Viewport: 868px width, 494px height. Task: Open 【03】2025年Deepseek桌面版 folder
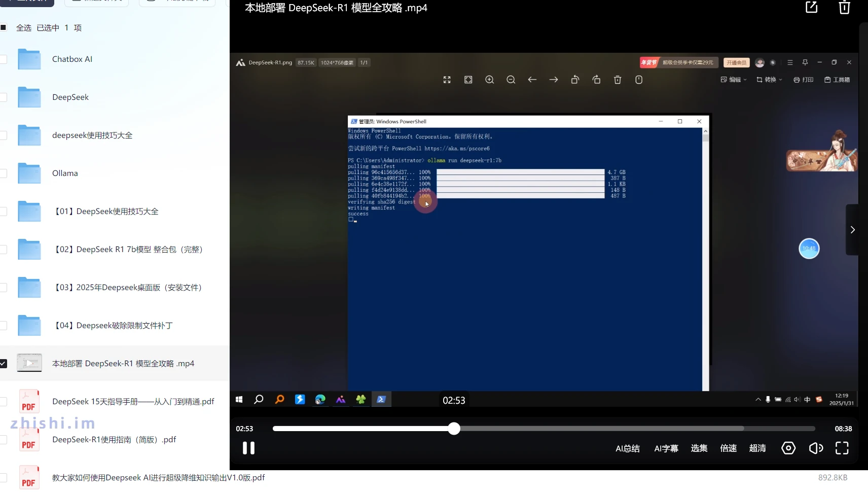pos(129,288)
